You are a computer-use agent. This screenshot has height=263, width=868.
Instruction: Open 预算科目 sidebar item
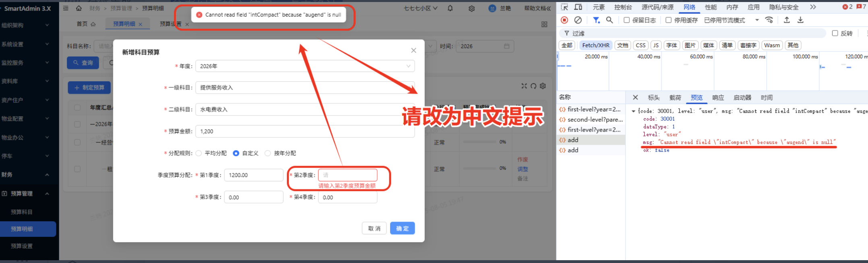22,212
